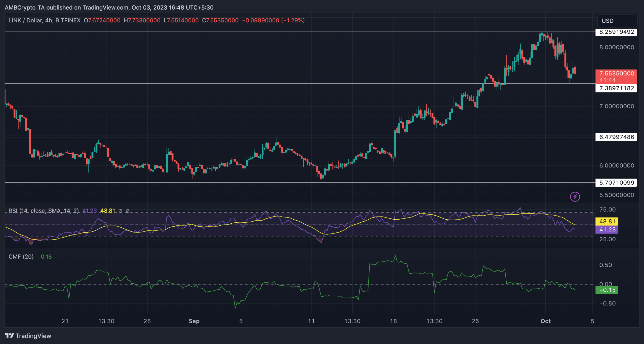Select the 7.38971182 support price label
Viewport: 644px width, 344px height.
(x=616, y=88)
